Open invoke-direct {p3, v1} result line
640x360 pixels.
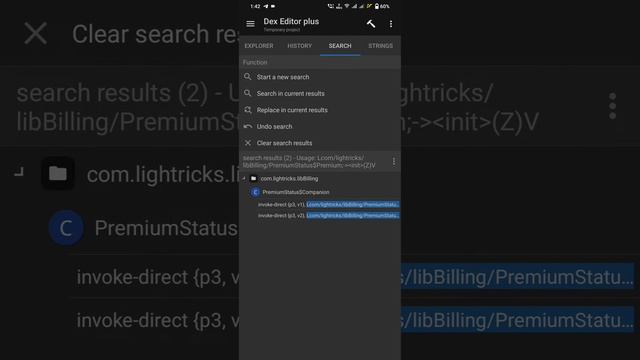click(x=329, y=204)
